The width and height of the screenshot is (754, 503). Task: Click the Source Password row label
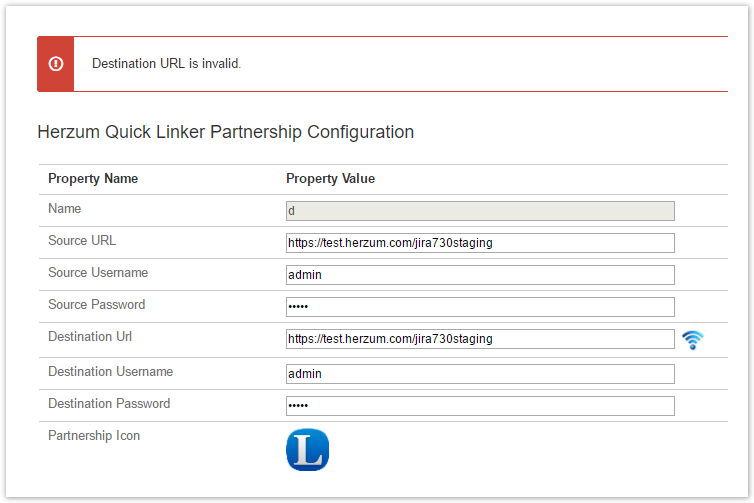tap(96, 305)
